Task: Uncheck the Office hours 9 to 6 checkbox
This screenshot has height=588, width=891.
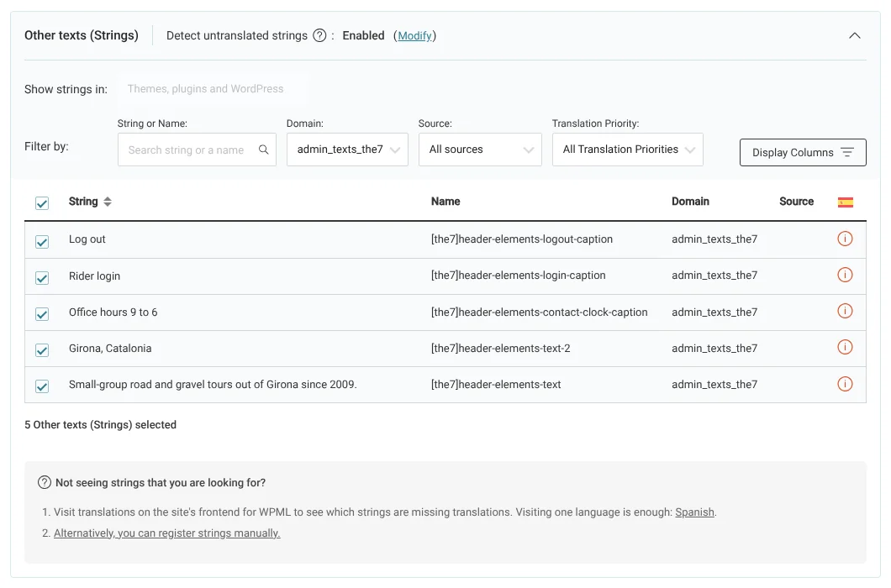Action: (42, 314)
